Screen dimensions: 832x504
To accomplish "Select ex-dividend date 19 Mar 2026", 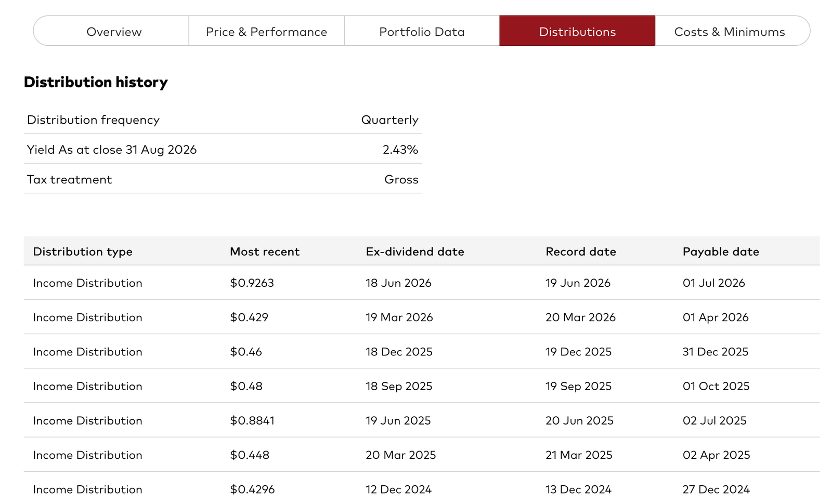I will point(399,317).
